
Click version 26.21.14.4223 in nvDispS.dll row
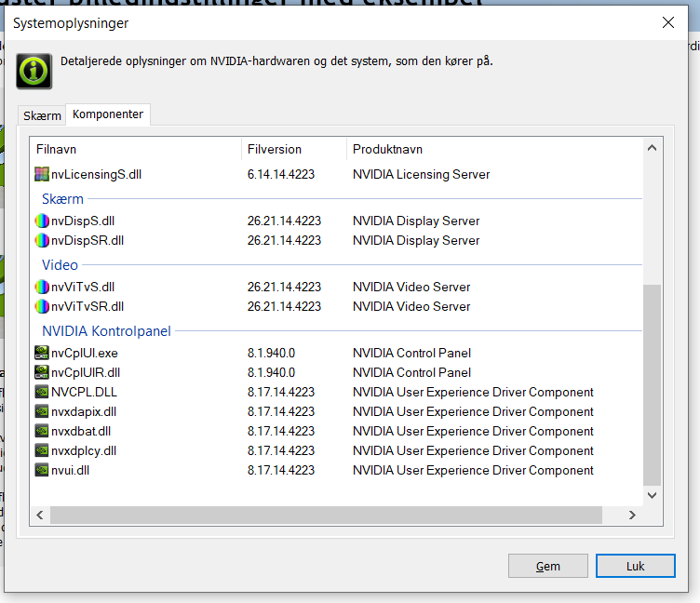tap(285, 221)
